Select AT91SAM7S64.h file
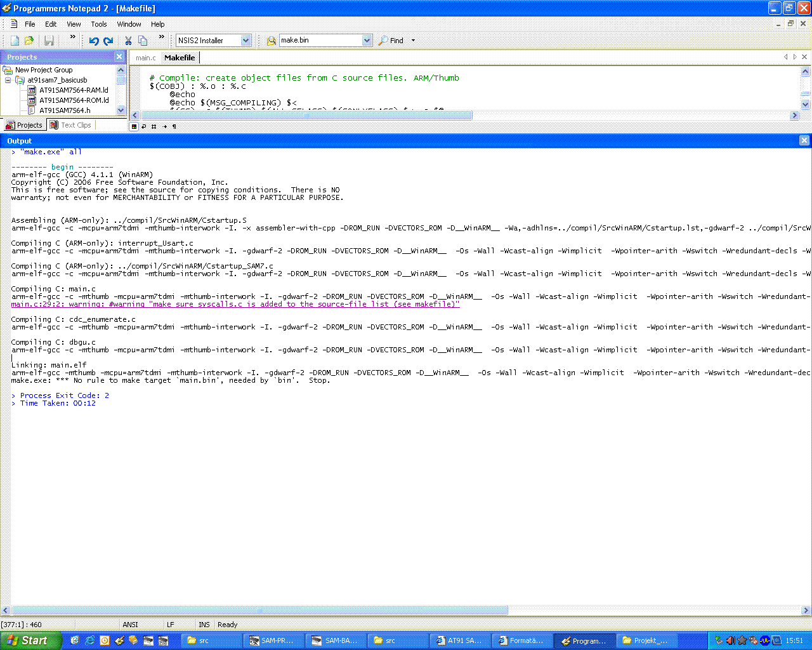Screen dimensions: 812x650 pos(65,110)
